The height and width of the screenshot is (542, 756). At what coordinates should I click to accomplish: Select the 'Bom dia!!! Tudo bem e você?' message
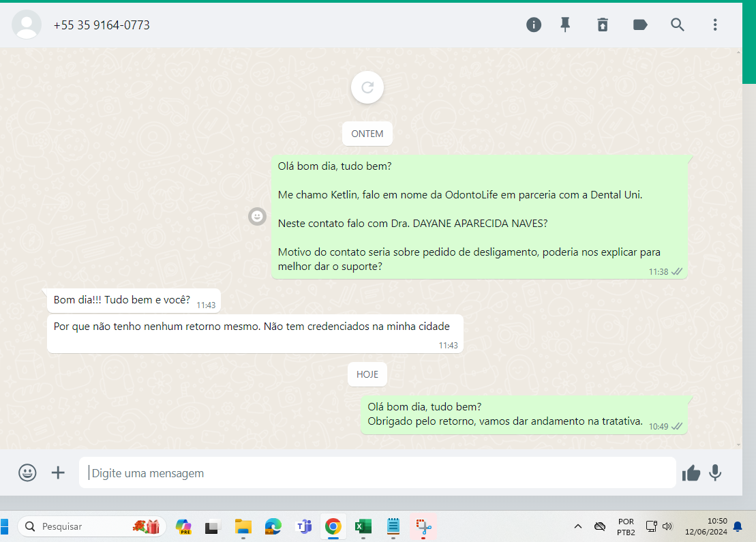coord(134,301)
